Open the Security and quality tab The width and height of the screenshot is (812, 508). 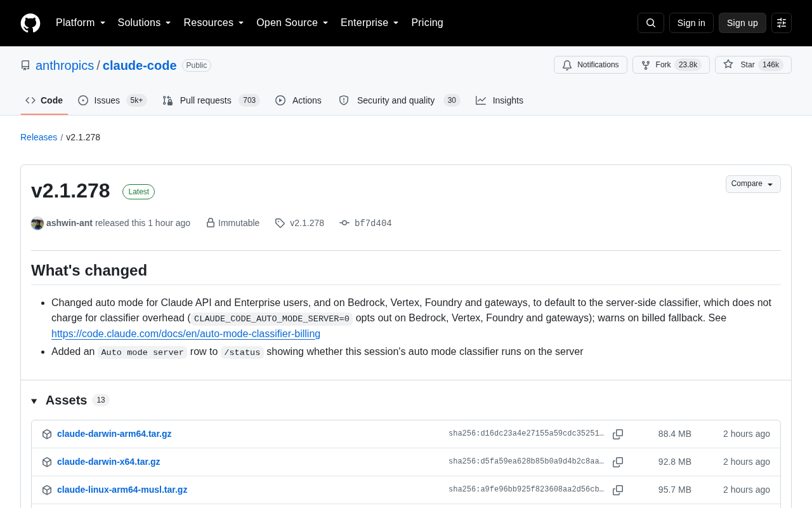(399, 100)
